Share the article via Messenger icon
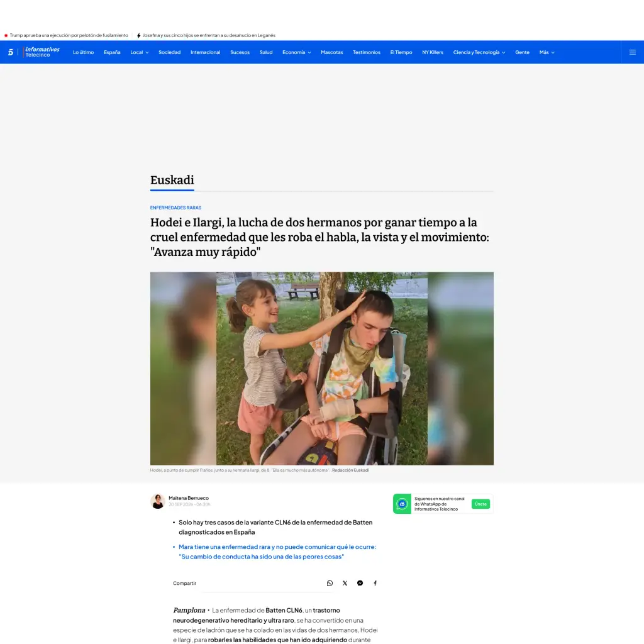This screenshot has width=644, height=644. pyautogui.click(x=360, y=583)
